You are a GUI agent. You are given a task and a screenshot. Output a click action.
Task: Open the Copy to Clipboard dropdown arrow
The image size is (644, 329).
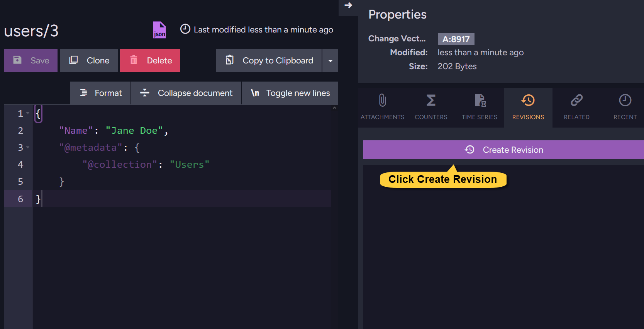(330, 61)
